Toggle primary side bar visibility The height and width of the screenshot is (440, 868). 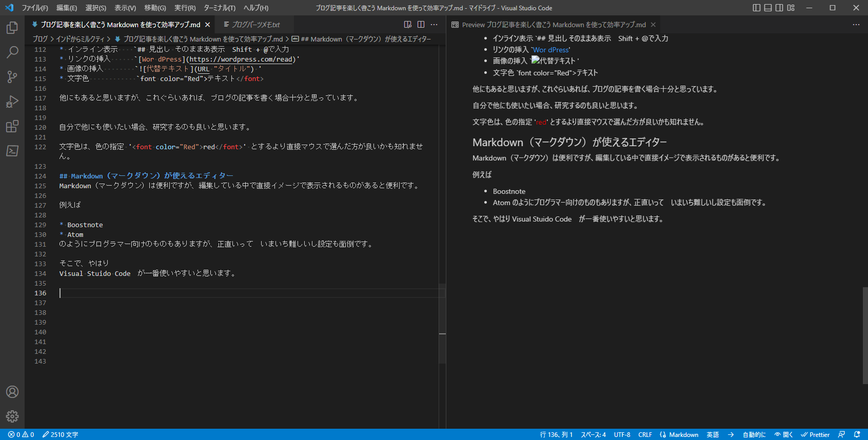[757, 8]
